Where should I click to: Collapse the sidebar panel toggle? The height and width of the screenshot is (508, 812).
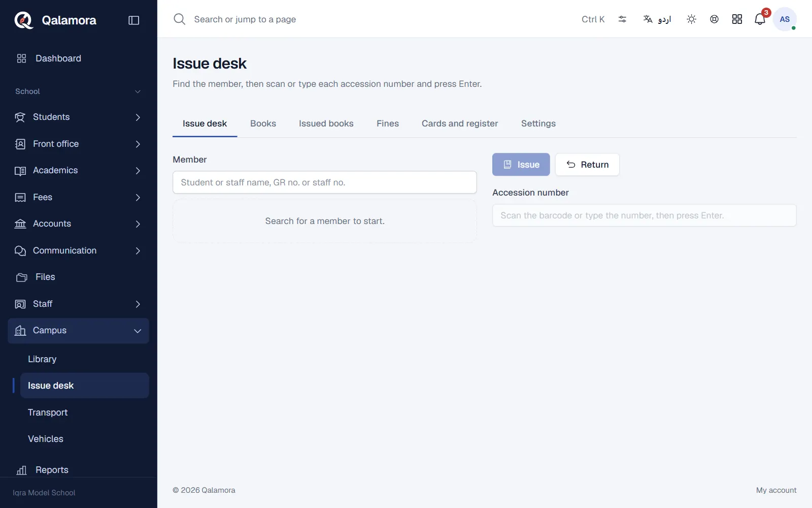coord(134,20)
